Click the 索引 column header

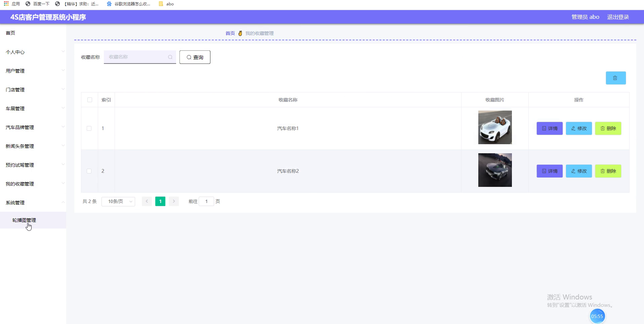[106, 100]
